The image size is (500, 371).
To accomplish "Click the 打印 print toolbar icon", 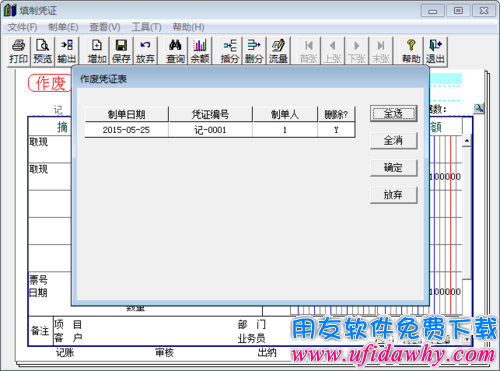I will (19, 51).
